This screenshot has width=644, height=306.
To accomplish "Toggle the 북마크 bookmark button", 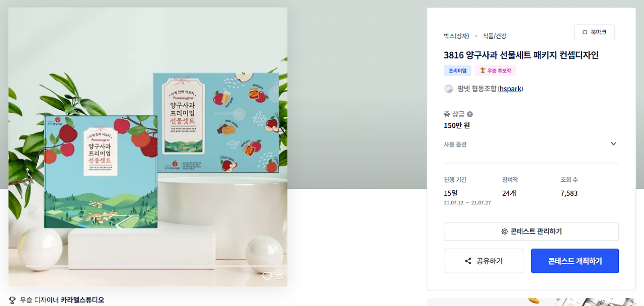I will [595, 32].
